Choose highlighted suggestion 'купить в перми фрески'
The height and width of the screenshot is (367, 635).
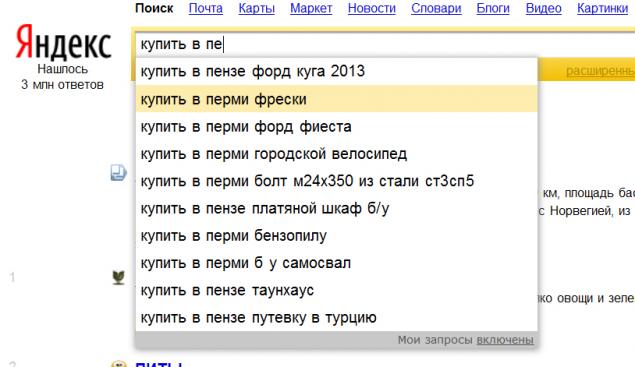pos(336,99)
